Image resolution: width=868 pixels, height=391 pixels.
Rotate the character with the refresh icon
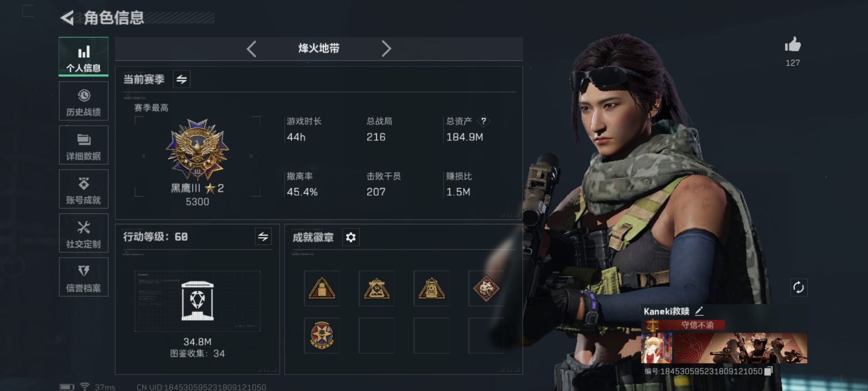(798, 287)
